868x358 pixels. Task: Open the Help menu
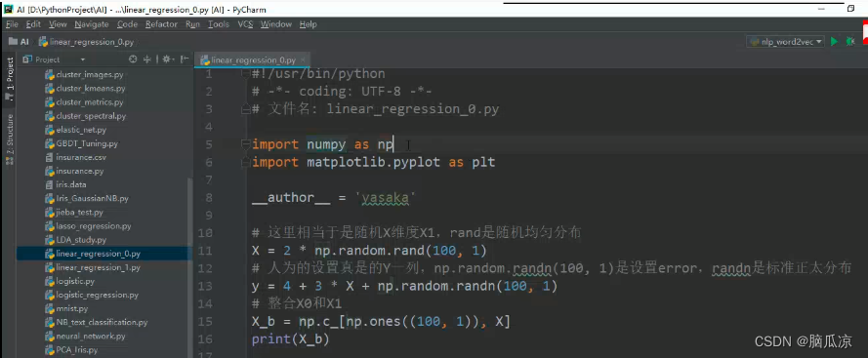308,24
